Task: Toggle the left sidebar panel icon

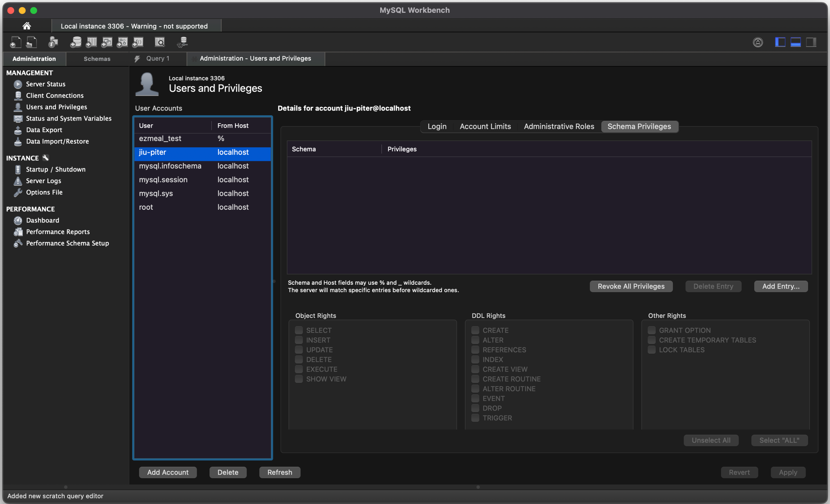Action: (x=780, y=42)
